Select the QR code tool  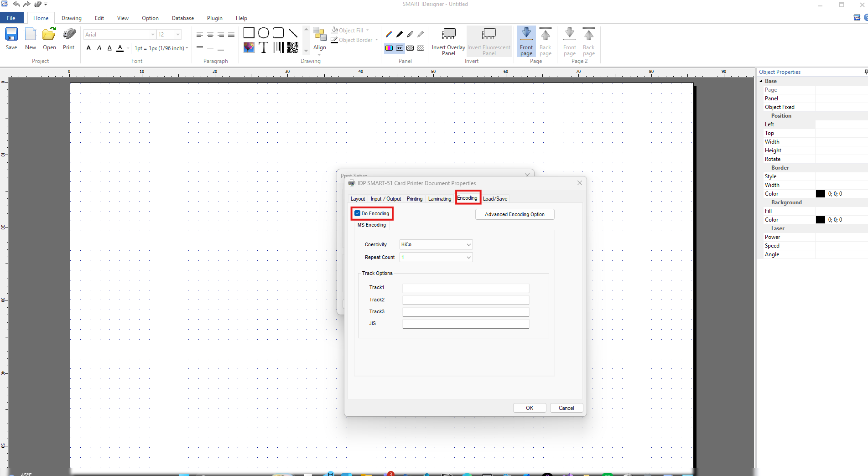coord(293,47)
